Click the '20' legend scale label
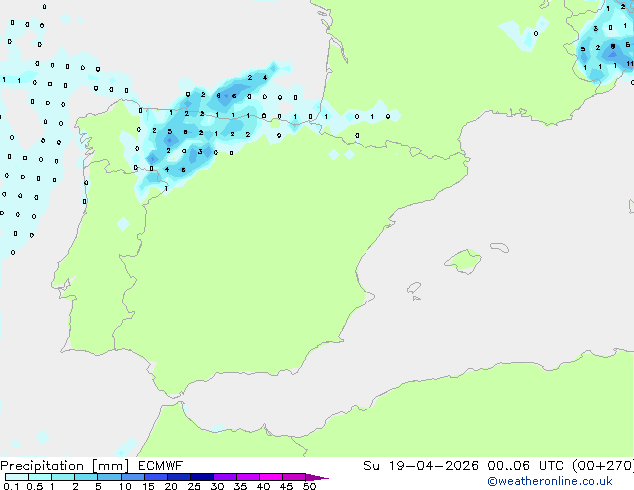Viewport: 634px width, 490px height. pos(171,486)
